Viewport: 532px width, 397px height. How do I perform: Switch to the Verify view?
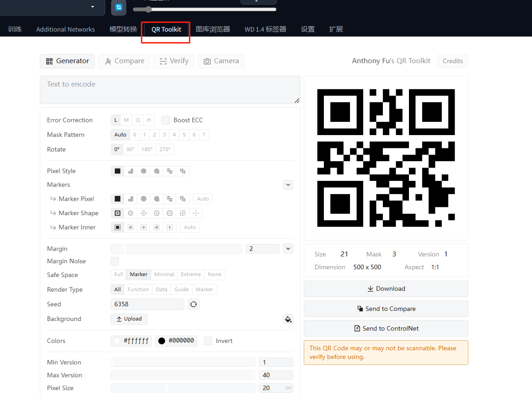(174, 61)
